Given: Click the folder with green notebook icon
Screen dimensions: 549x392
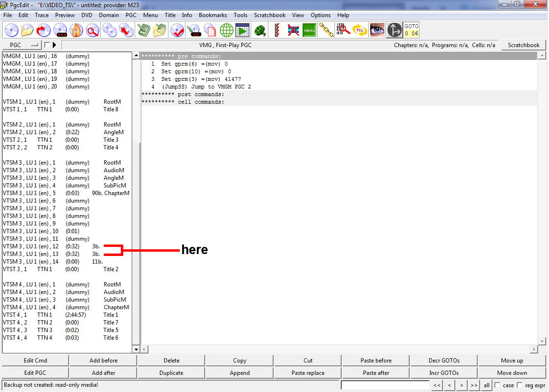Looking at the screenshot, I should pos(159,30).
